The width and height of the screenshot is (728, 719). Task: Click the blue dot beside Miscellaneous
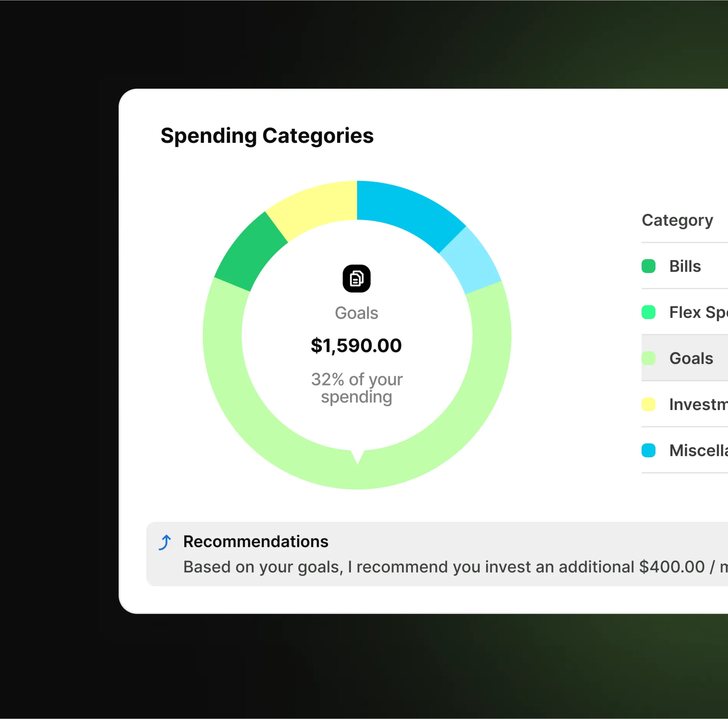[x=649, y=450]
